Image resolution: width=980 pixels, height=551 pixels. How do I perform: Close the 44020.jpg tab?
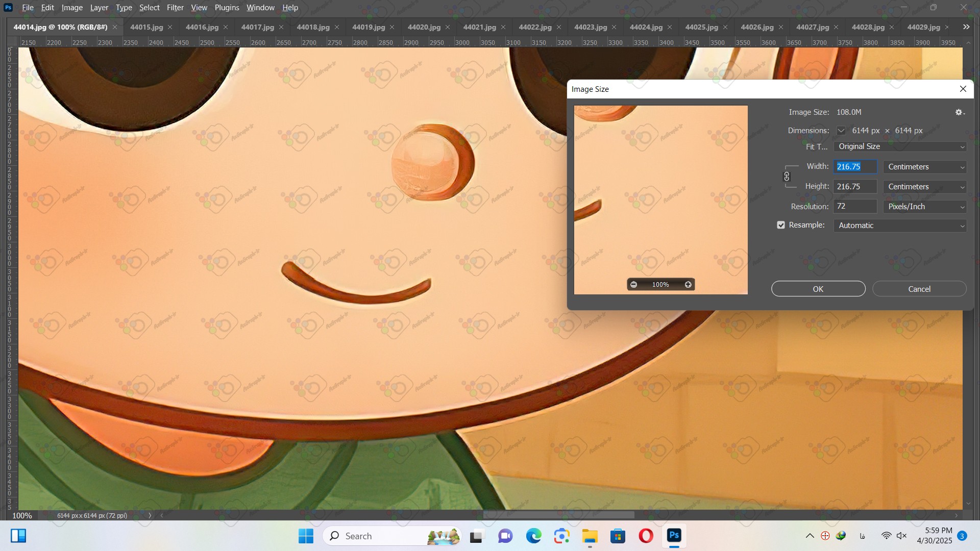tap(448, 27)
